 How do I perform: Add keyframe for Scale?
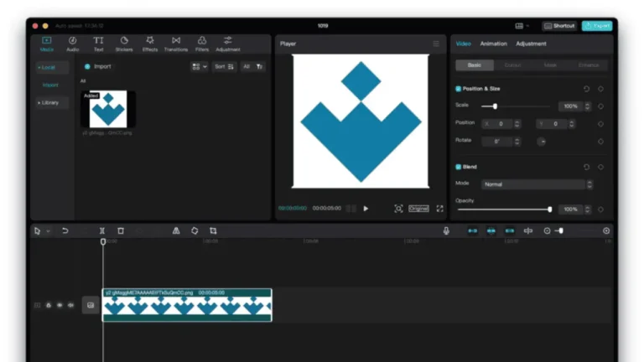pos(600,106)
